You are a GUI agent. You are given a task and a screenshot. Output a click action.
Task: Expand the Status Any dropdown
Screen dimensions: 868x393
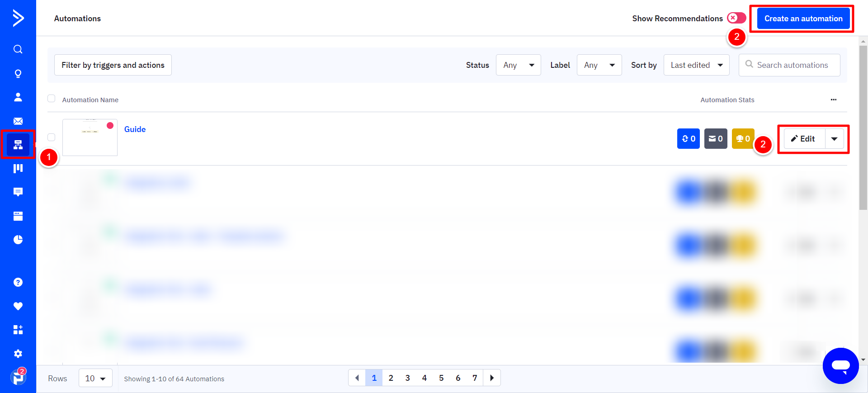pos(519,65)
